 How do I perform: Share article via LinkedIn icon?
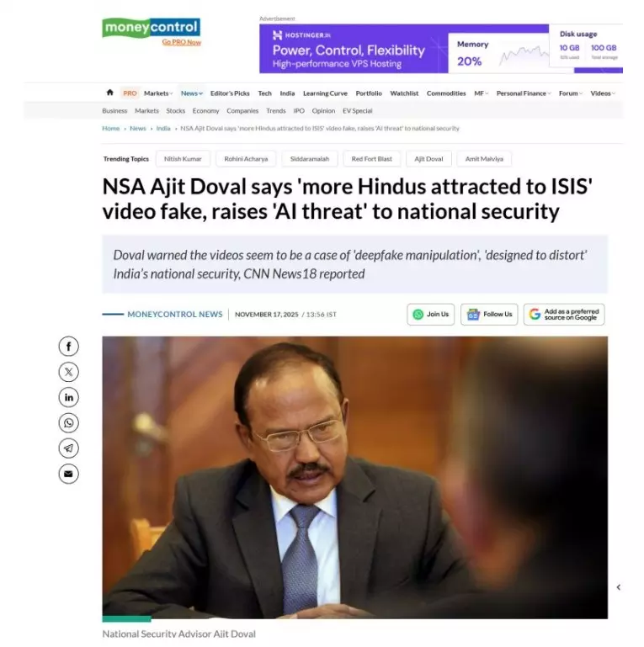pyautogui.click(x=68, y=397)
